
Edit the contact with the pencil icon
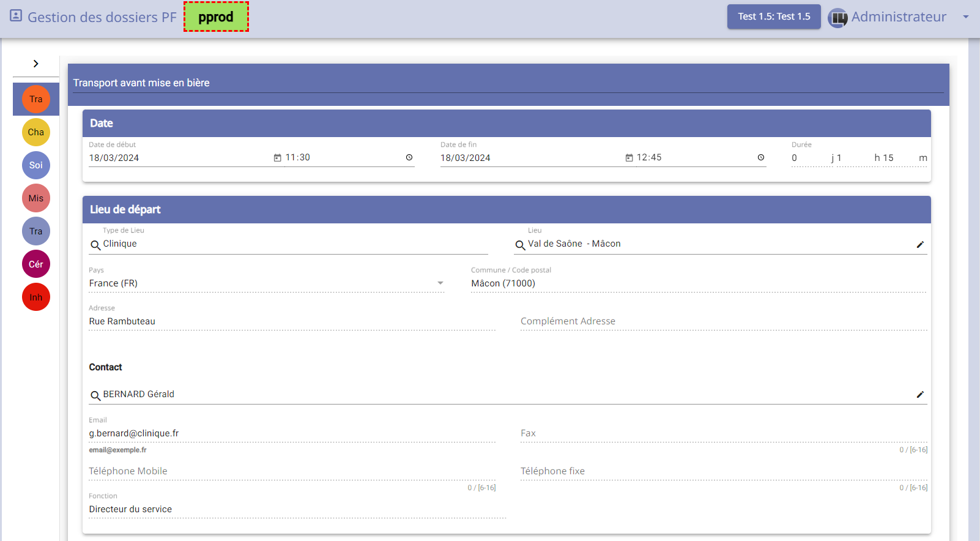(920, 394)
